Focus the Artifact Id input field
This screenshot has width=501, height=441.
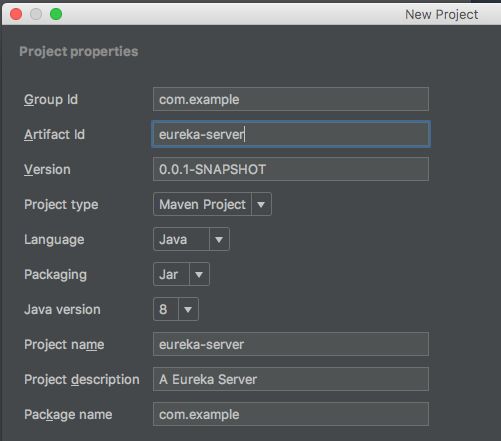coord(291,134)
